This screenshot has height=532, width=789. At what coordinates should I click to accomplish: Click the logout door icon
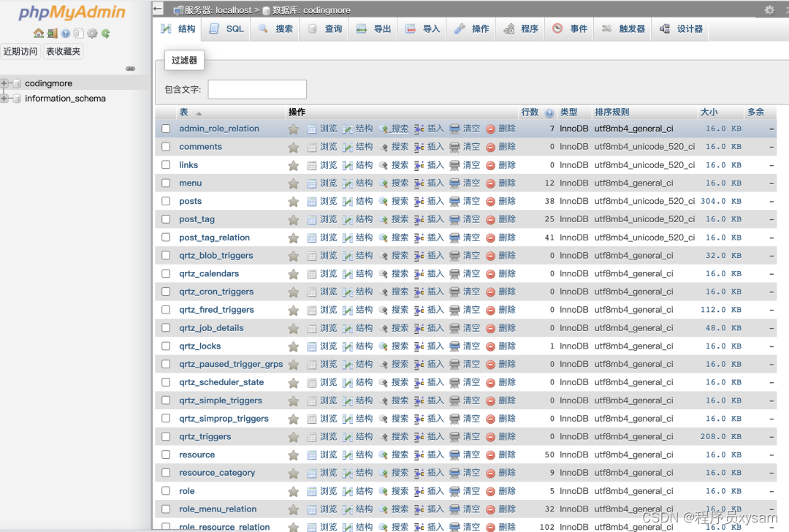click(x=53, y=33)
